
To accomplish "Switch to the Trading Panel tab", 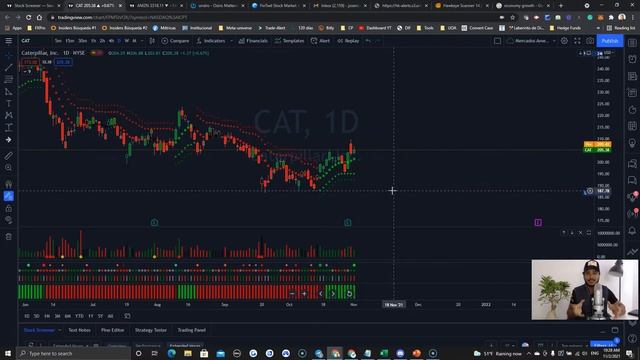I will coord(191,330).
